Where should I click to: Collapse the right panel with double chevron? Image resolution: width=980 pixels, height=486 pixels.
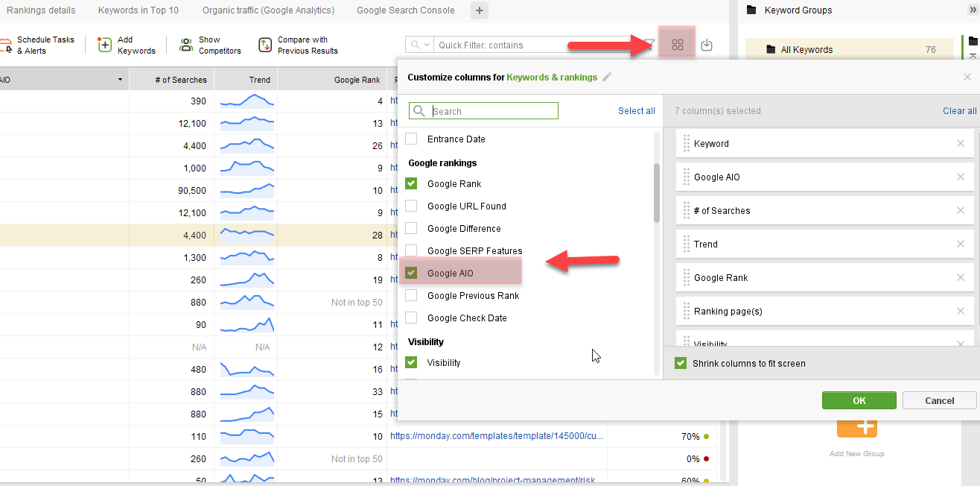[x=972, y=9]
